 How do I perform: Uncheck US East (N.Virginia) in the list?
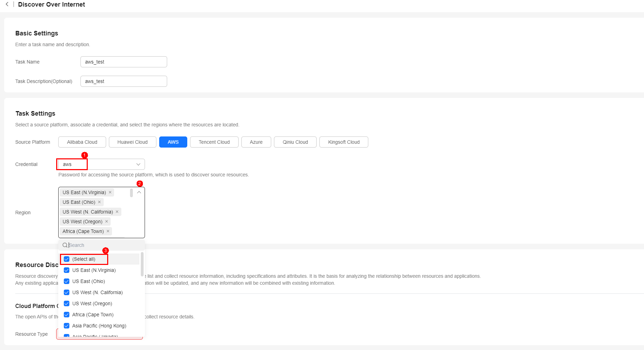pyautogui.click(x=67, y=270)
